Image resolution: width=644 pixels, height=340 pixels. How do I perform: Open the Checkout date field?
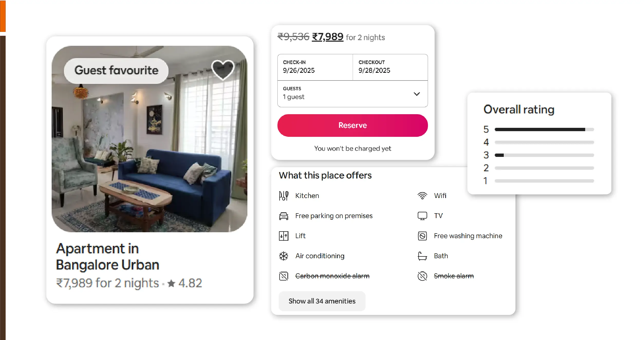point(390,67)
